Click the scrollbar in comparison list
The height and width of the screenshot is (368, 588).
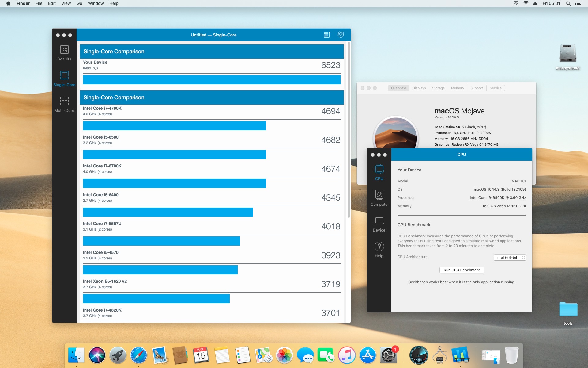(349, 130)
